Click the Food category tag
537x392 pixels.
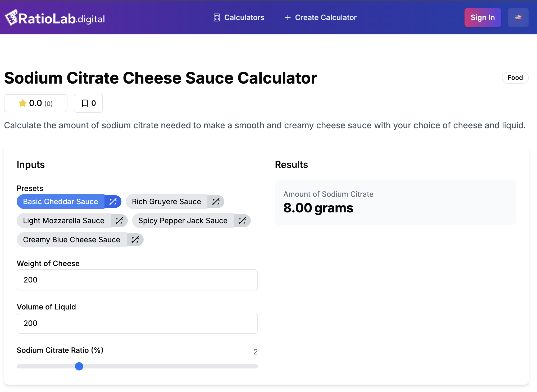[515, 78]
